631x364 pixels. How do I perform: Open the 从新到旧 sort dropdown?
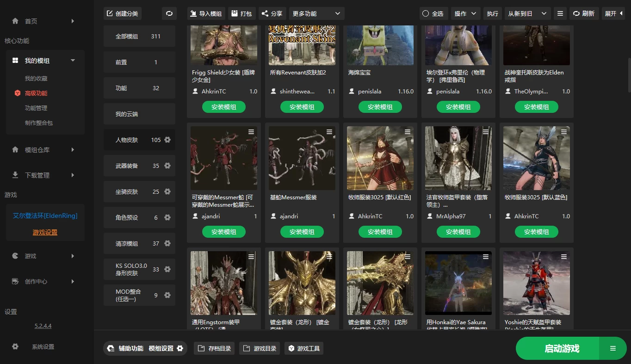(528, 13)
